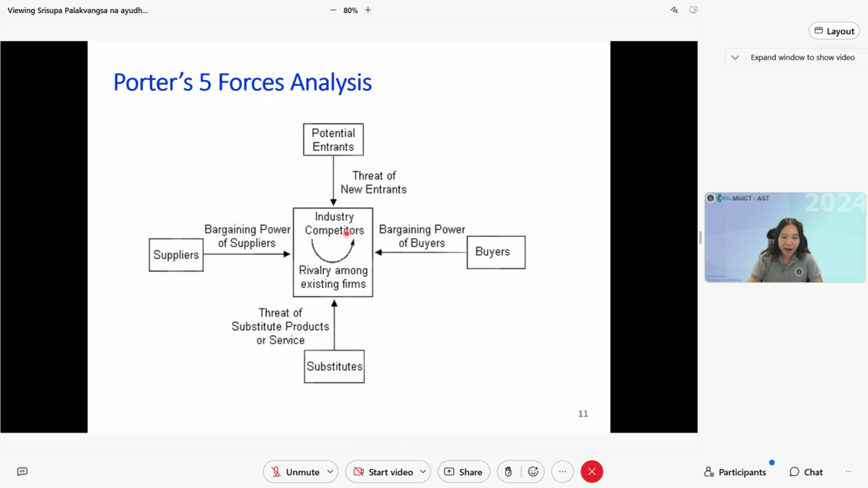Screen dimensions: 868x488
Task: Select the MUICT - AST video thumbnail
Action: 785,238
